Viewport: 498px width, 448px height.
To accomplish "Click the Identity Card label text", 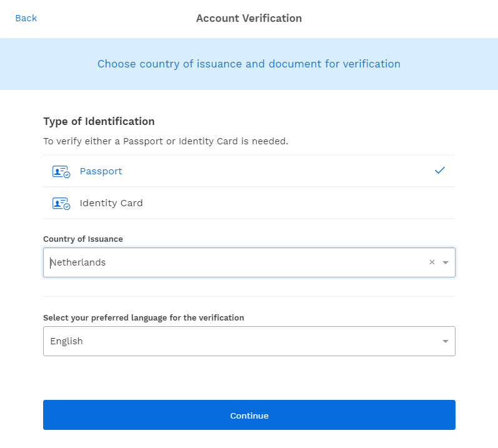I will [x=111, y=203].
